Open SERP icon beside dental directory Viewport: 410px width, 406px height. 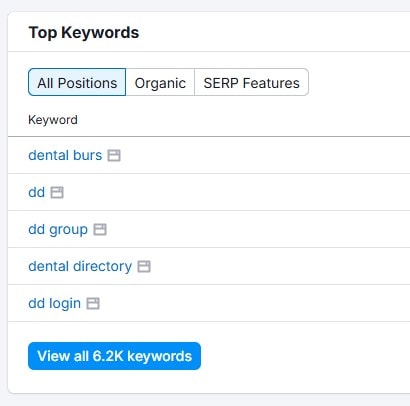(x=144, y=266)
